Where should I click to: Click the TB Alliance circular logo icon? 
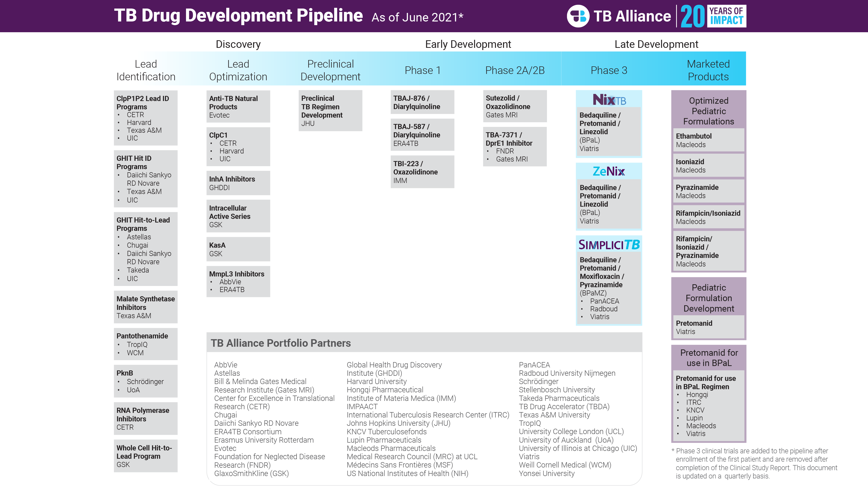578,16
